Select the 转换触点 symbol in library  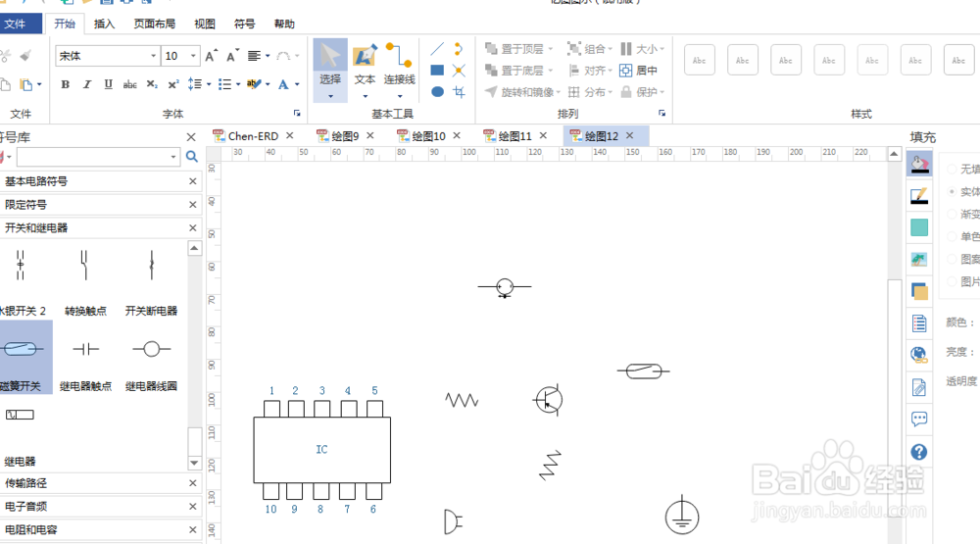85,281
